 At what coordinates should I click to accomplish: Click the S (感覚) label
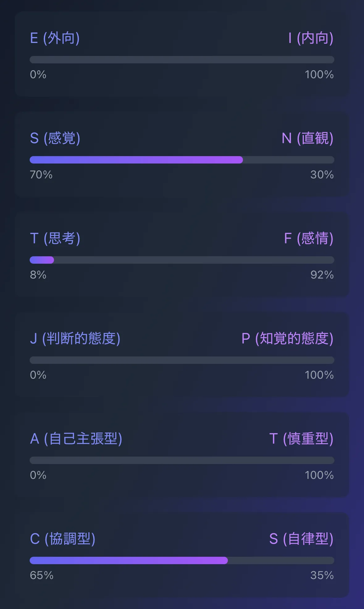[x=55, y=138]
